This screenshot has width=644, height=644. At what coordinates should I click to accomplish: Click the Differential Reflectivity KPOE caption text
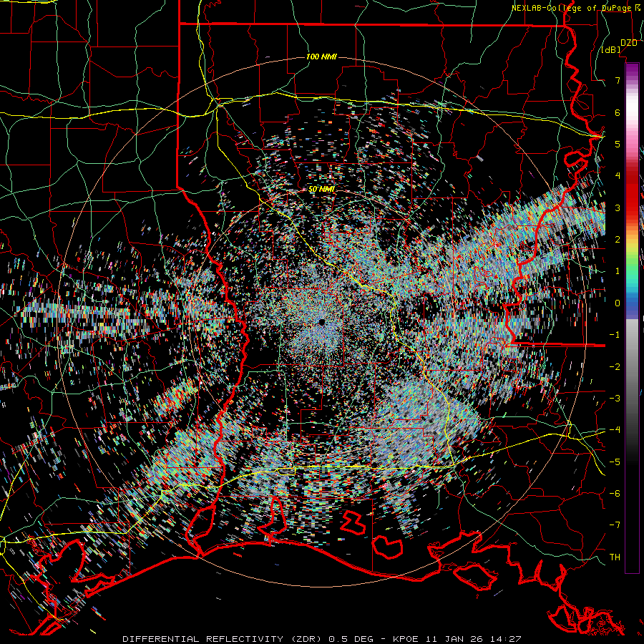322,639
